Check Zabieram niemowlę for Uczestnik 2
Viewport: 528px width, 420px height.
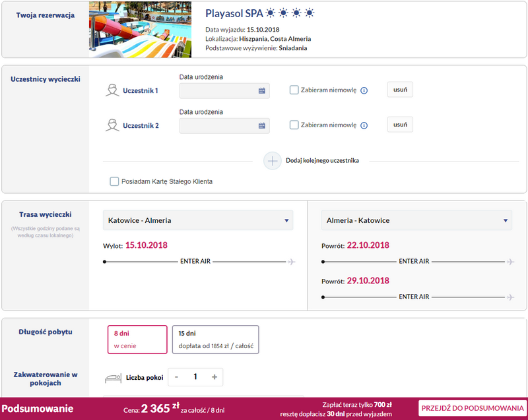click(294, 125)
